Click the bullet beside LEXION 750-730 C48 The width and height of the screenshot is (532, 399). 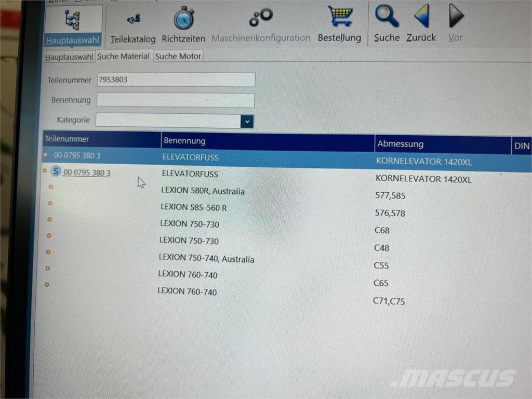pyautogui.click(x=49, y=235)
